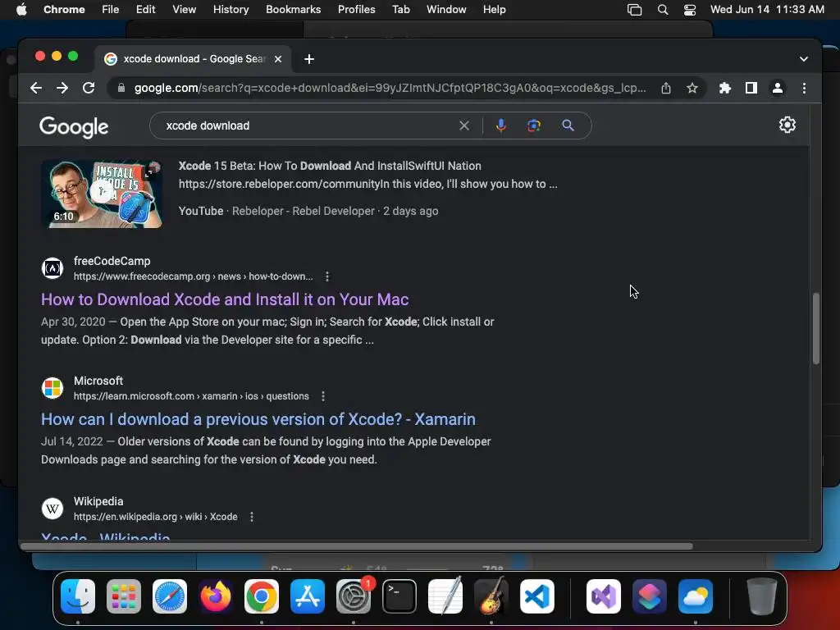Open System Settings from the Dock
Image resolution: width=840 pixels, height=630 pixels.
(x=354, y=596)
